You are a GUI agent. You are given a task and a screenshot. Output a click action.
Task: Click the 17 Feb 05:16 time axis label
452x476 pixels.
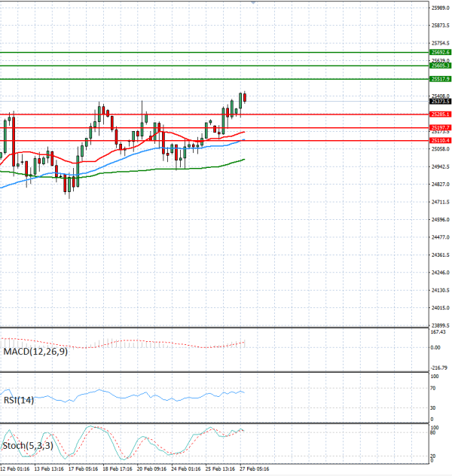click(82, 469)
